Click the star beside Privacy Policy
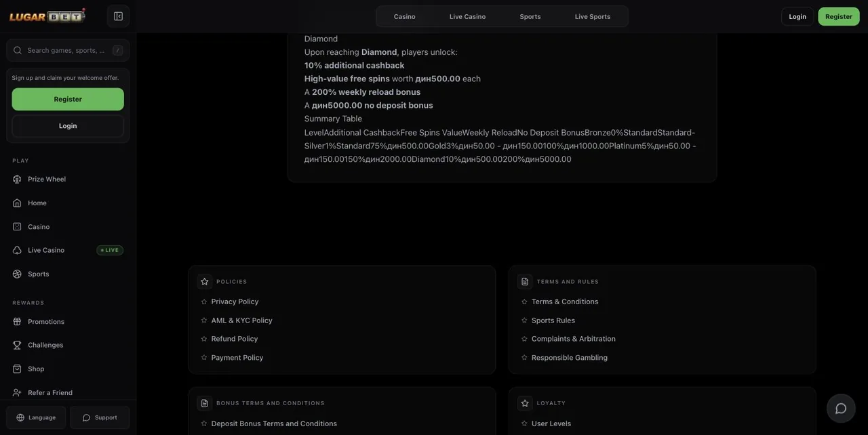This screenshot has height=435, width=868. 204,302
